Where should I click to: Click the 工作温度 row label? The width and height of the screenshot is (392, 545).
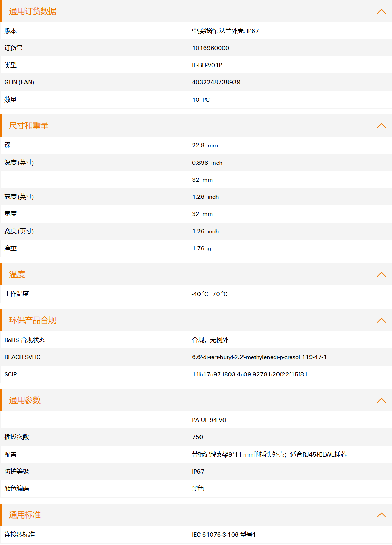17,294
